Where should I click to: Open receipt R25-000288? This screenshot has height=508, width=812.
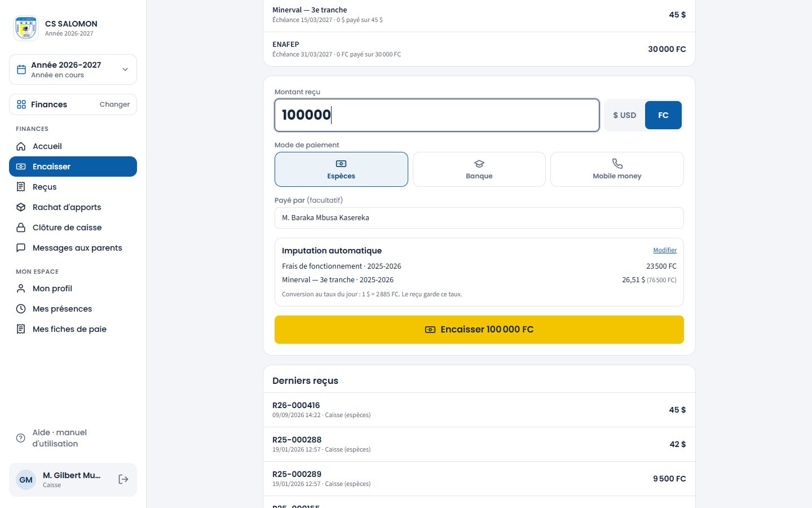pyautogui.click(x=479, y=444)
